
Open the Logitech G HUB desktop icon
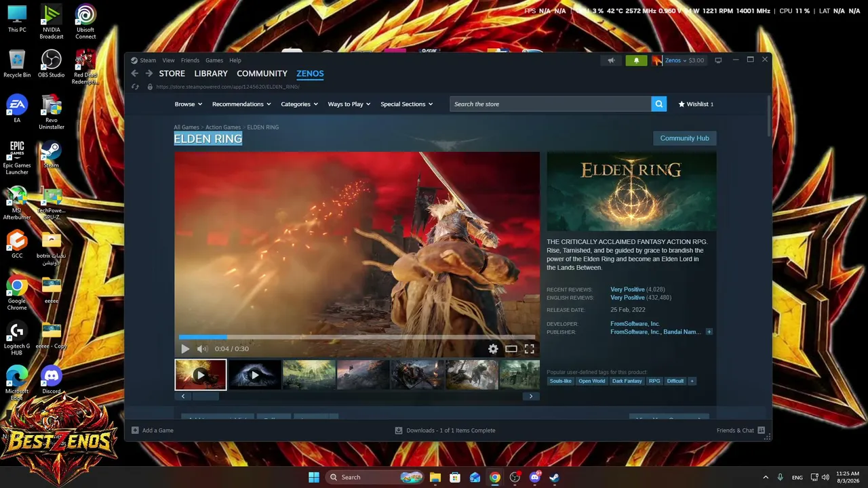pos(17,338)
